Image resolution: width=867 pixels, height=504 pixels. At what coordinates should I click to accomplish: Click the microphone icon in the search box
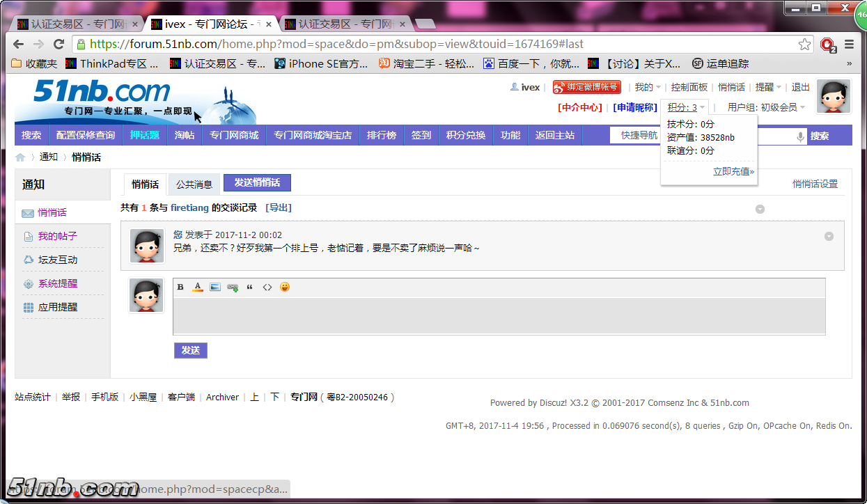(x=800, y=136)
